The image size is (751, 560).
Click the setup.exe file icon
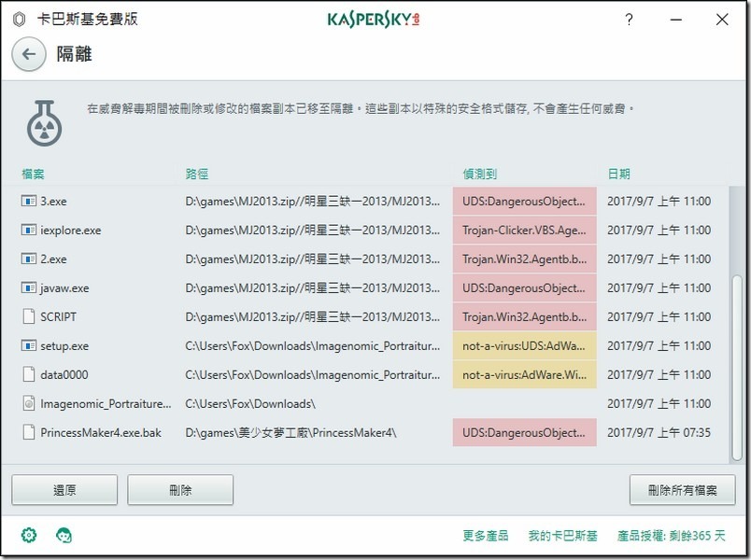pyautogui.click(x=29, y=345)
